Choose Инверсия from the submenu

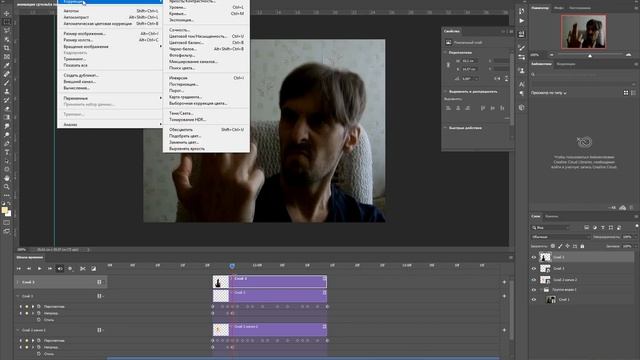[x=178, y=78]
